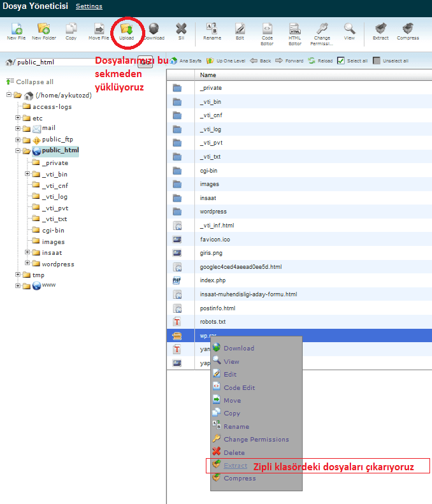Click the favicon.ico file icon
The height and width of the screenshot is (504, 432).
tap(177, 240)
